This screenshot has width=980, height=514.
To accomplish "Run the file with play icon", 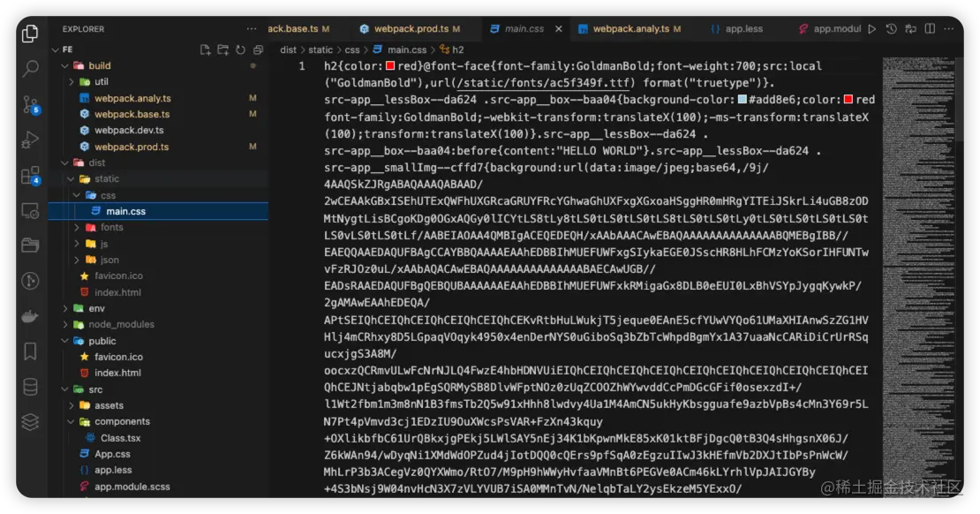I will click(872, 29).
